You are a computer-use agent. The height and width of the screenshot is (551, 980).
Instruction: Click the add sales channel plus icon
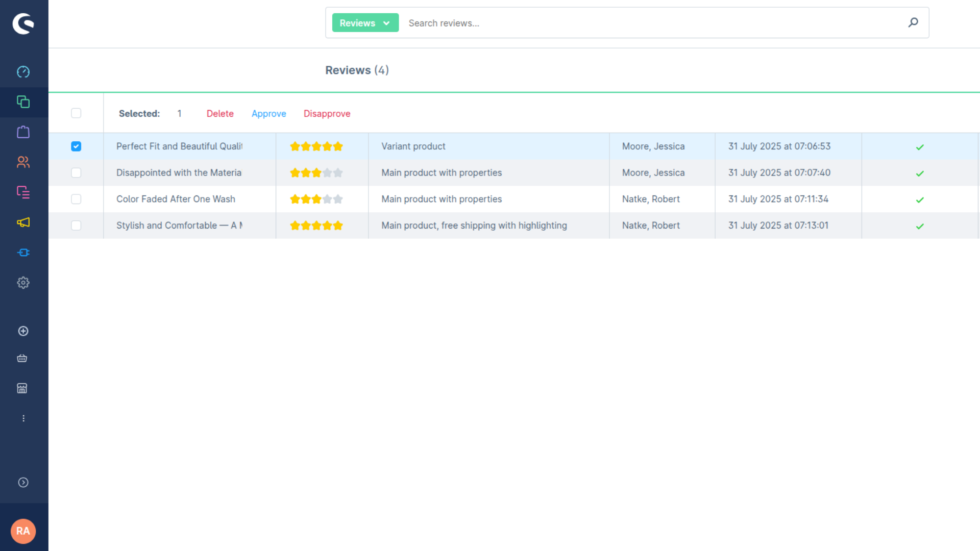point(23,331)
